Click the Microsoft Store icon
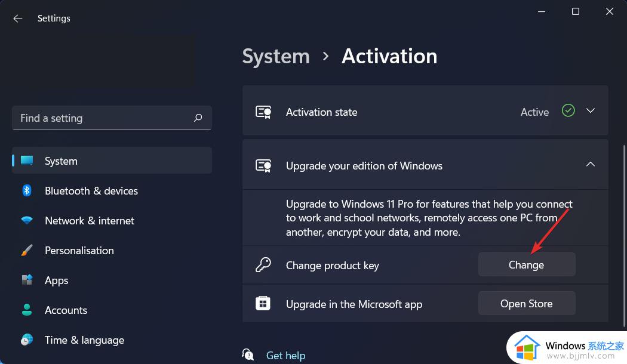 [x=263, y=303]
